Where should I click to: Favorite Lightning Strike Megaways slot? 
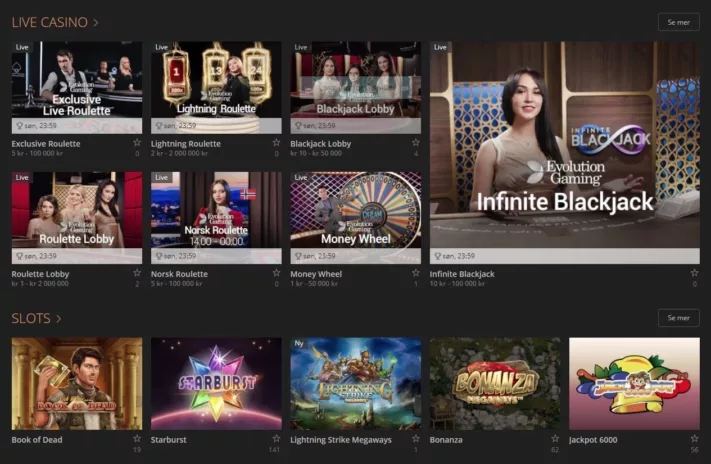[x=415, y=439]
